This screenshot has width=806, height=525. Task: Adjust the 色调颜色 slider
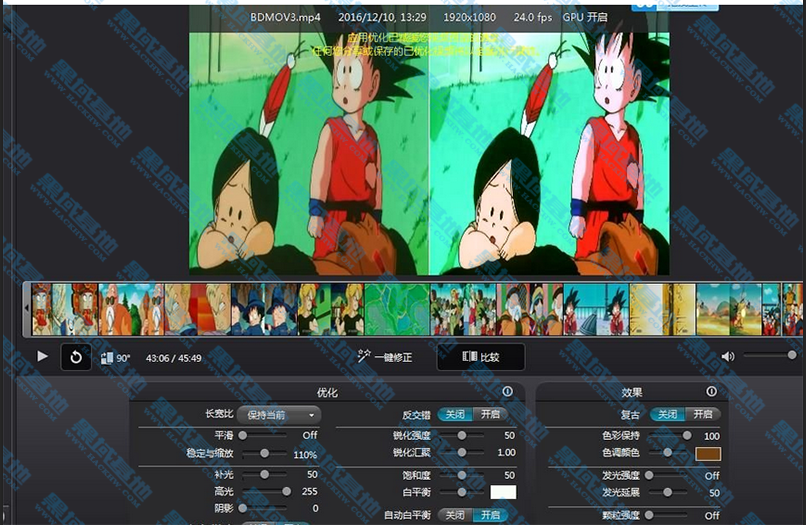click(x=668, y=452)
